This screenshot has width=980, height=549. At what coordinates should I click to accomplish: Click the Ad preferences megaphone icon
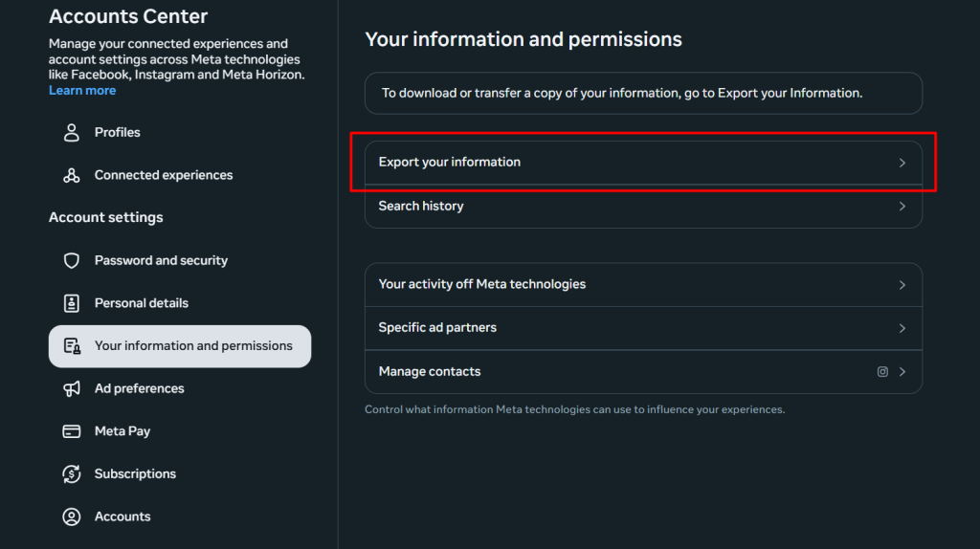click(72, 388)
